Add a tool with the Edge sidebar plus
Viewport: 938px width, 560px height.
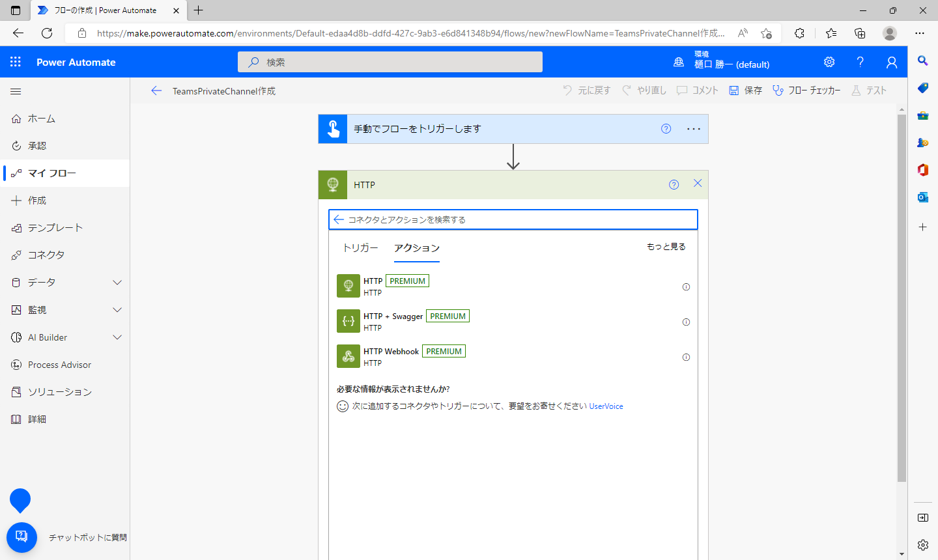coord(923,227)
